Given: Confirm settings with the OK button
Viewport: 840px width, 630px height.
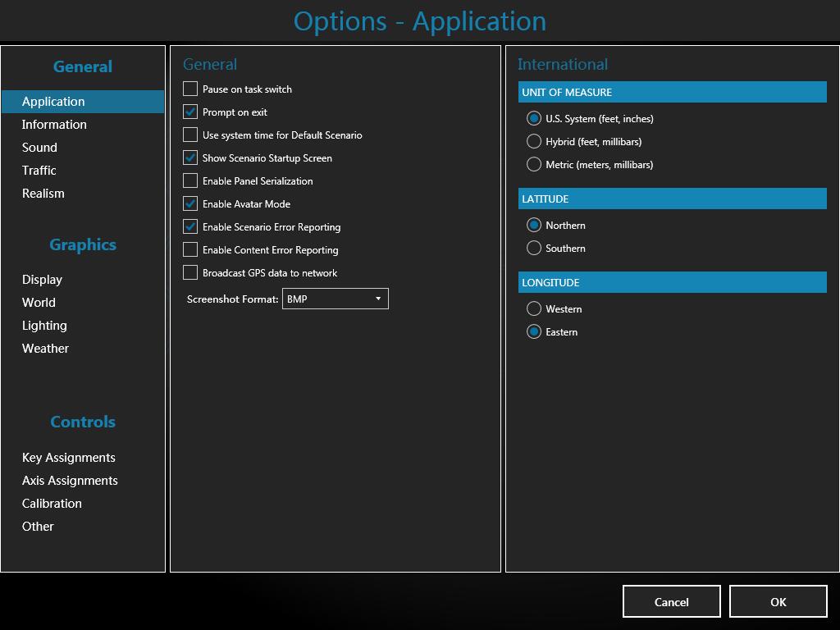Looking at the screenshot, I should click(778, 601).
